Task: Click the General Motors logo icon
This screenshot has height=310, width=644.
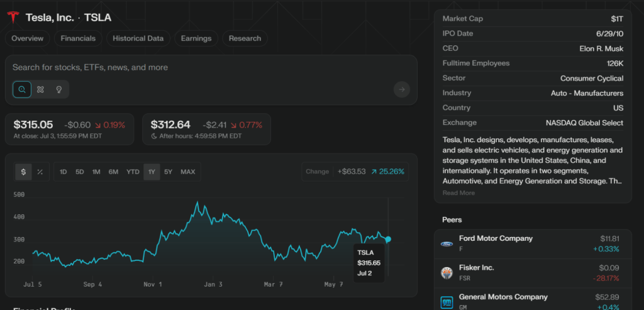Action: coord(447,301)
